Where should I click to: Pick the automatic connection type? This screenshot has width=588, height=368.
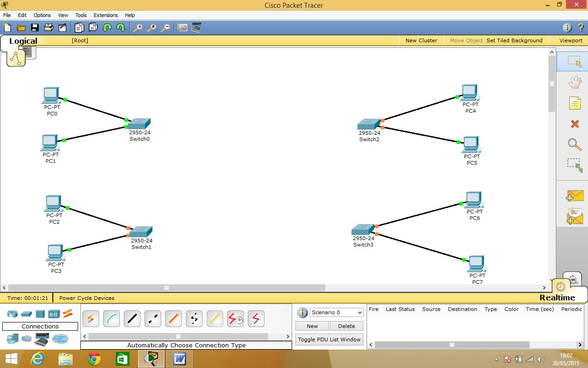[90, 318]
